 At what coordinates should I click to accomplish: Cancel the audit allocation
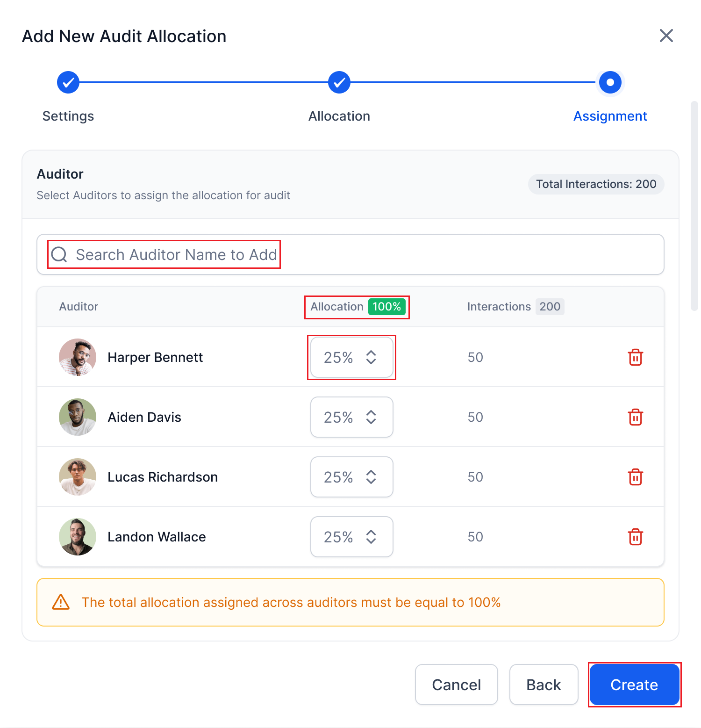(x=456, y=685)
